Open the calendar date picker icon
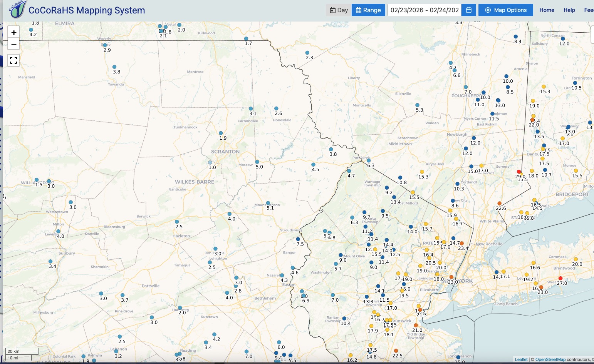This screenshot has height=364, width=594. [469, 10]
